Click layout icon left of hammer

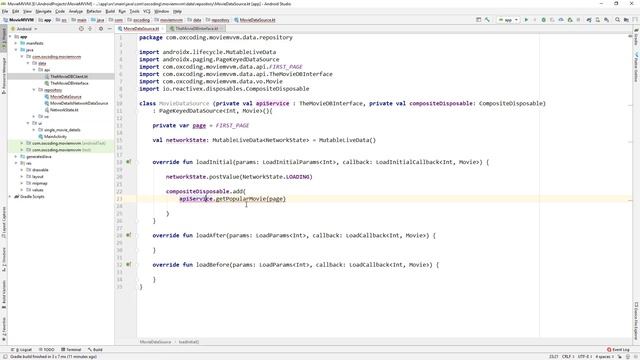[x=479, y=20]
